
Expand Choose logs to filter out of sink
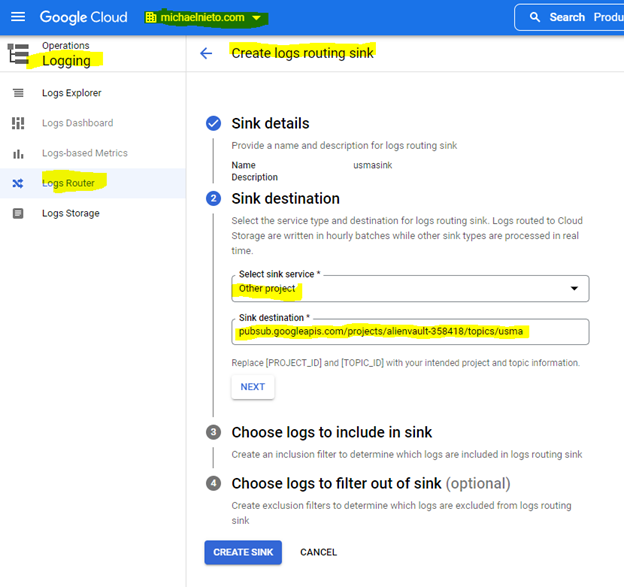pyautogui.click(x=371, y=484)
